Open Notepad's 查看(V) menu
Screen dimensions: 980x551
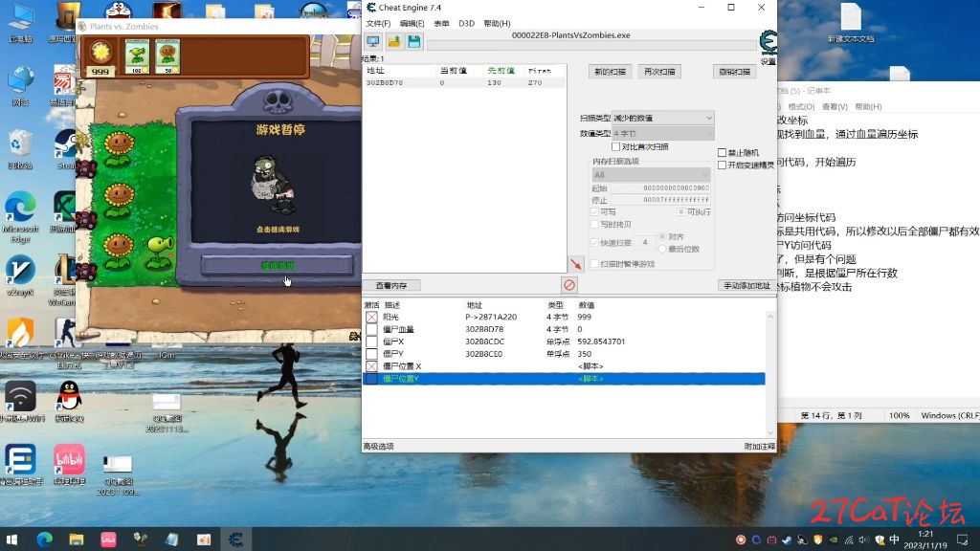click(835, 107)
